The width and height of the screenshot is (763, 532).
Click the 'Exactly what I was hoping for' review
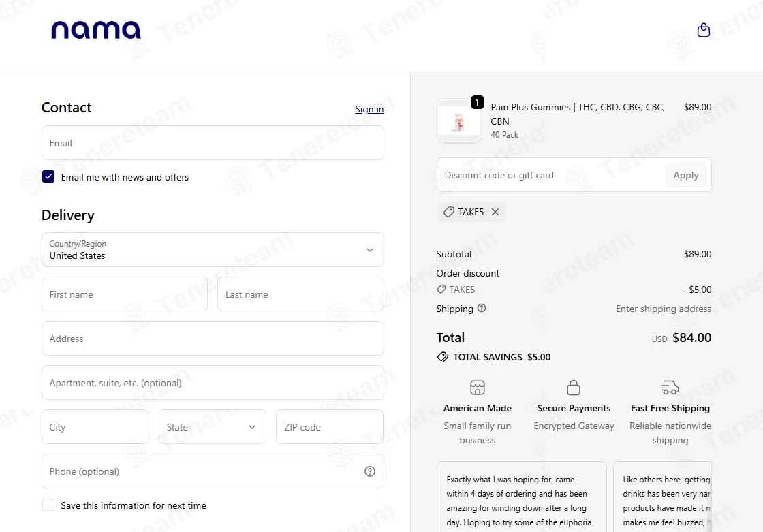point(522,497)
